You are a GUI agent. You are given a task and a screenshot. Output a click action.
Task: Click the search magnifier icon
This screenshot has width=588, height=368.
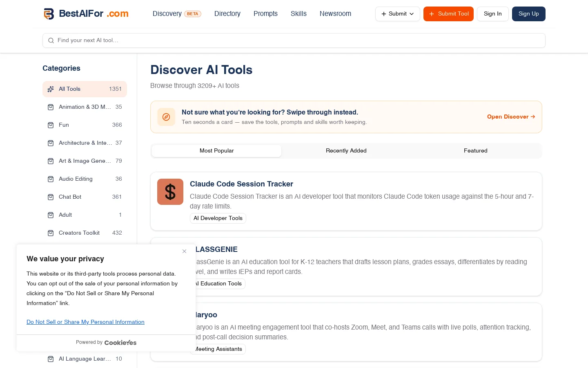[51, 40]
